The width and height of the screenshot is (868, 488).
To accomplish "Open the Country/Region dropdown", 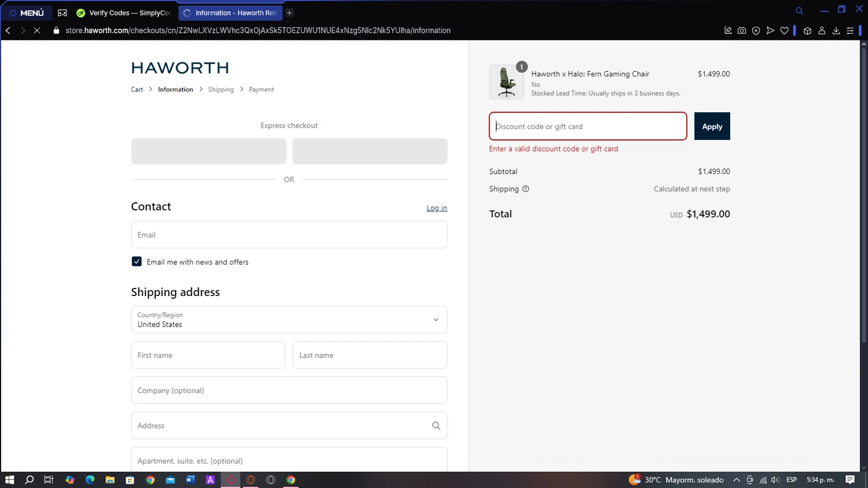I will coord(289,320).
